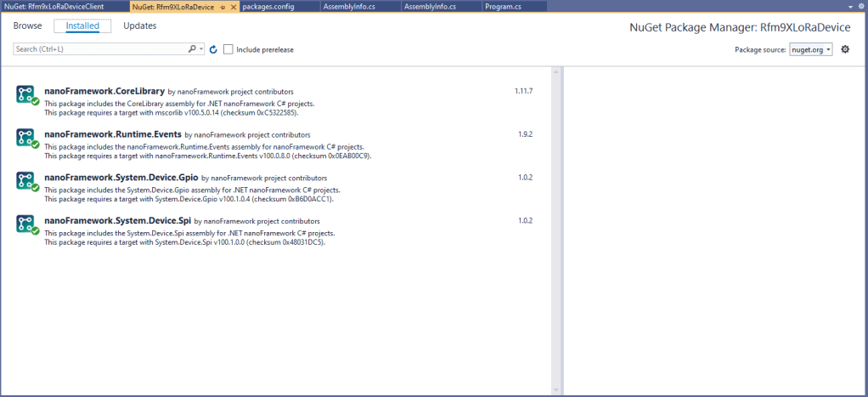The image size is (868, 397).
Task: Click the package list vertical scrollbar
Action: point(557,230)
